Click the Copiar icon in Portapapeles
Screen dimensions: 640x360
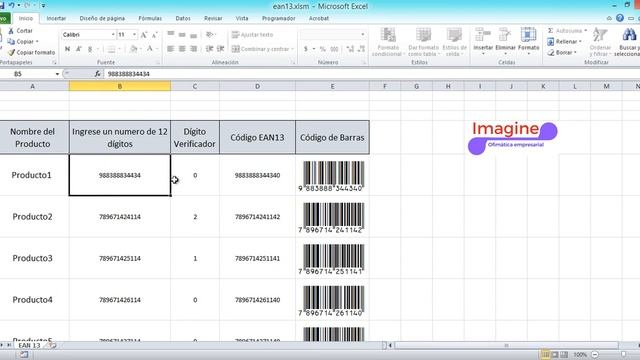11,42
